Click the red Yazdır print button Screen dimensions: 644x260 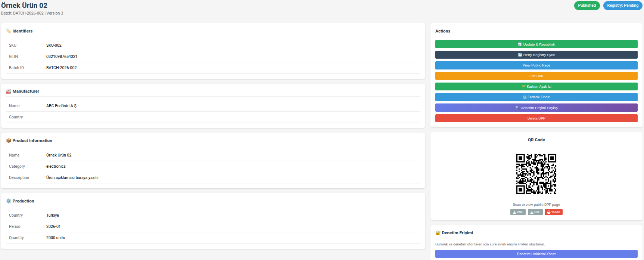click(x=553, y=212)
